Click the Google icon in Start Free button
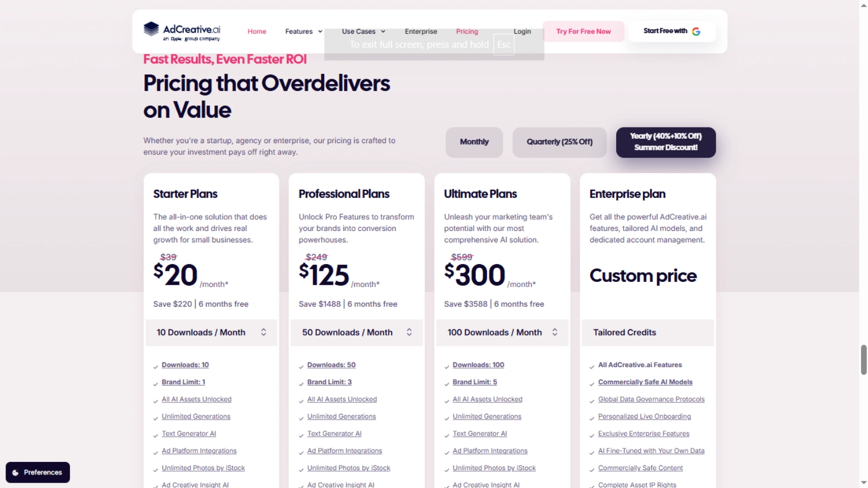Image resolution: width=868 pixels, height=488 pixels. [696, 31]
